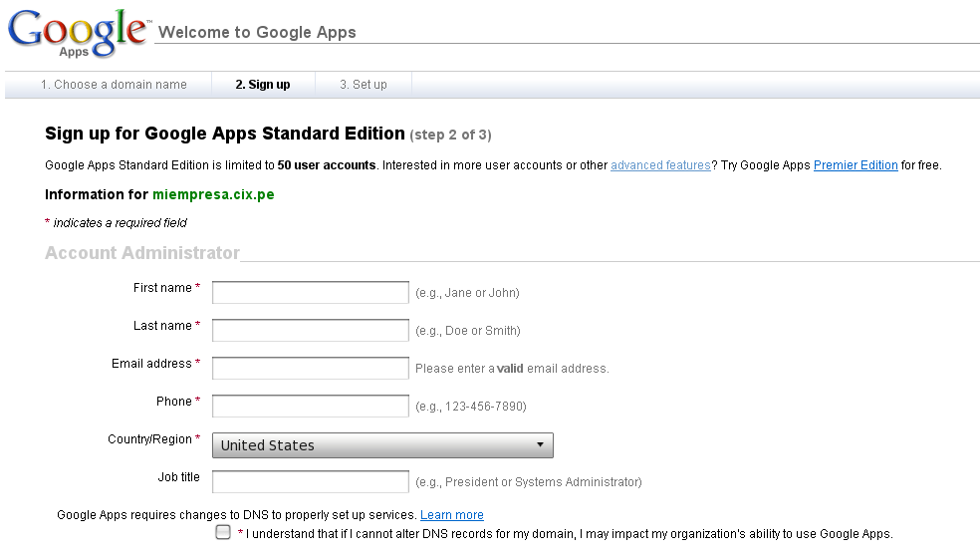Click the Welcome to Google Apps heading
The image size is (980, 556).
[x=257, y=32]
